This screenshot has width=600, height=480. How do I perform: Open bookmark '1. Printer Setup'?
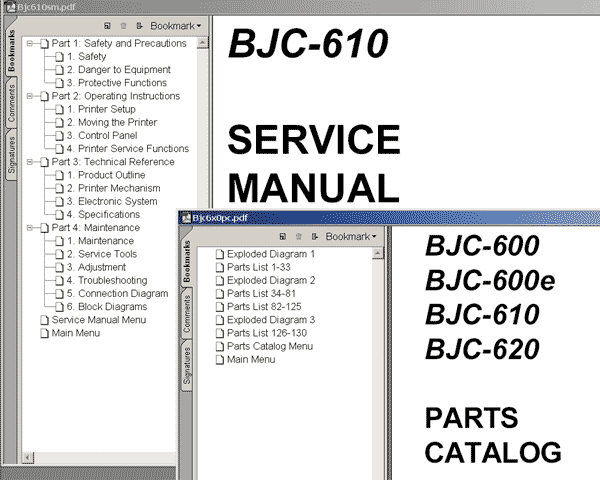[101, 109]
